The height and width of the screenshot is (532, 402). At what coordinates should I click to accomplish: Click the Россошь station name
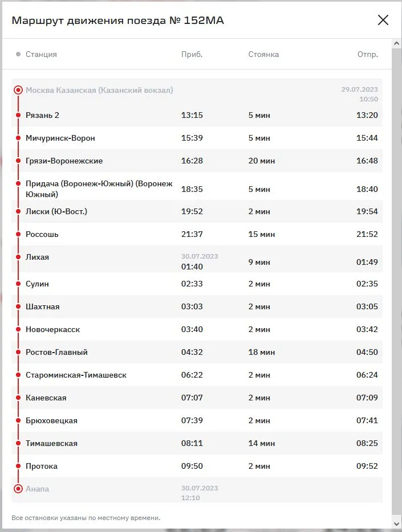pyautogui.click(x=42, y=234)
